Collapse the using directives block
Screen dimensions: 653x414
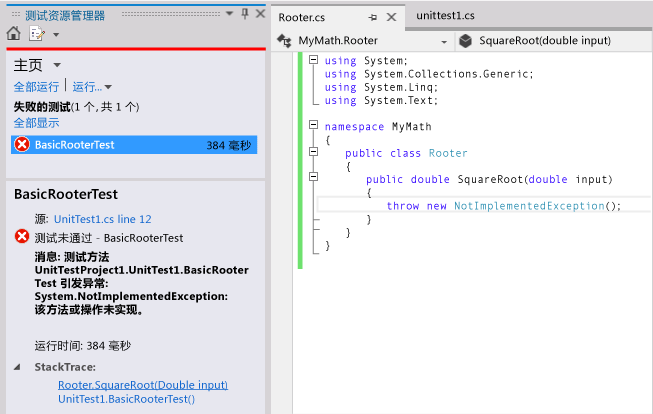314,60
